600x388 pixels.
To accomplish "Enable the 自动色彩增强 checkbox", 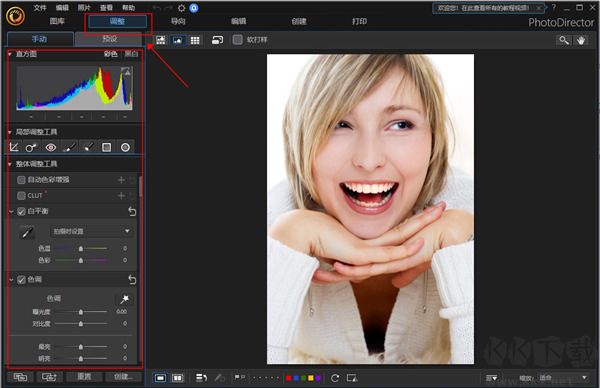I will point(21,179).
